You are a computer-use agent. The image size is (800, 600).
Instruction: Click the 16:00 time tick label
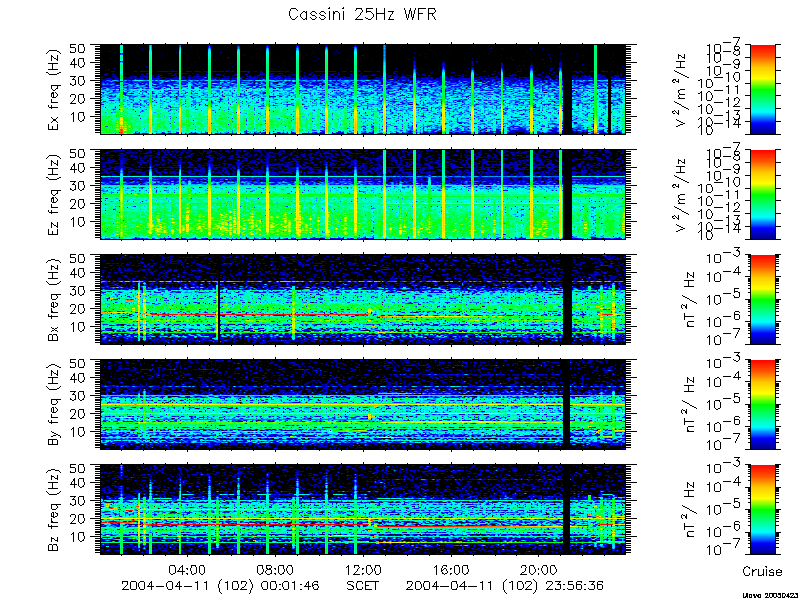pyautogui.click(x=450, y=570)
